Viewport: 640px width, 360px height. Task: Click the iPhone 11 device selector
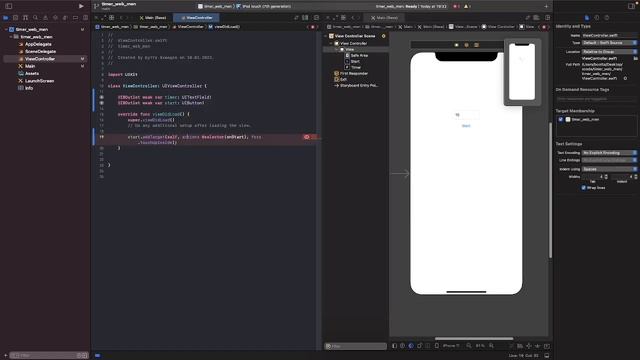[451, 346]
